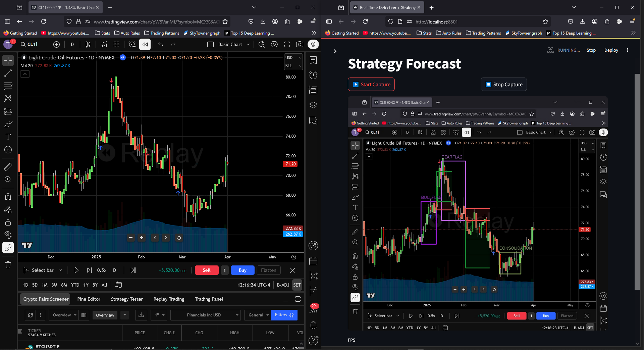Open notifications bell icon

pyautogui.click(x=313, y=325)
